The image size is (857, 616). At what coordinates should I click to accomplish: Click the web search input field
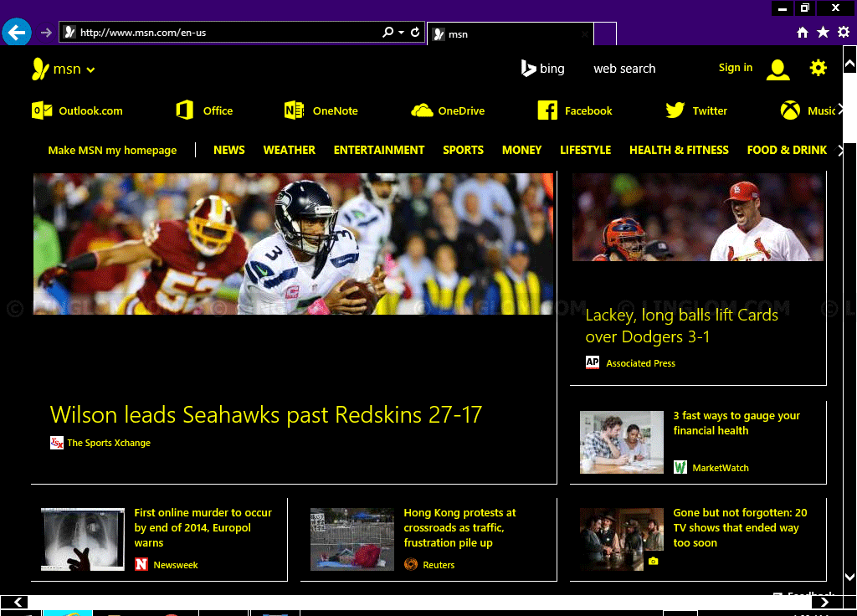[x=624, y=69]
